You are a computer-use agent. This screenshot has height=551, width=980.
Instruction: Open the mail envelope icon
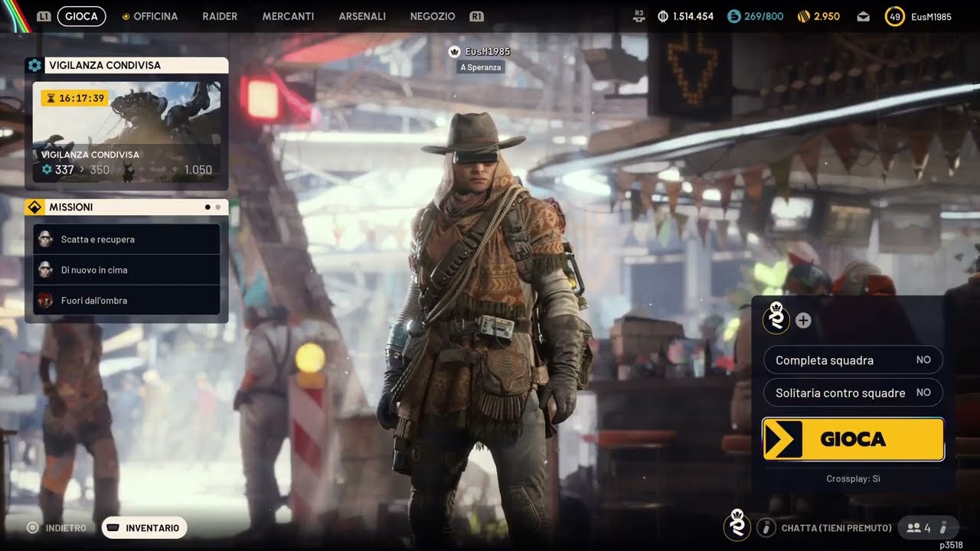[864, 16]
